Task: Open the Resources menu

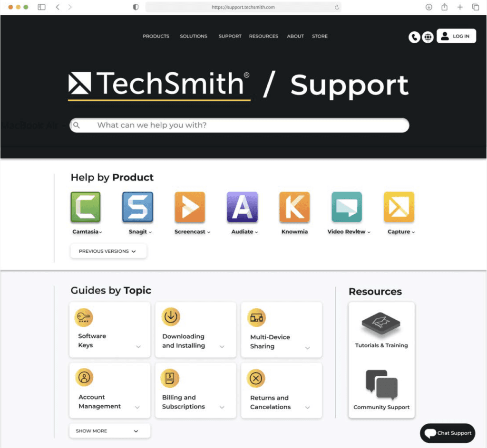Action: (263, 36)
